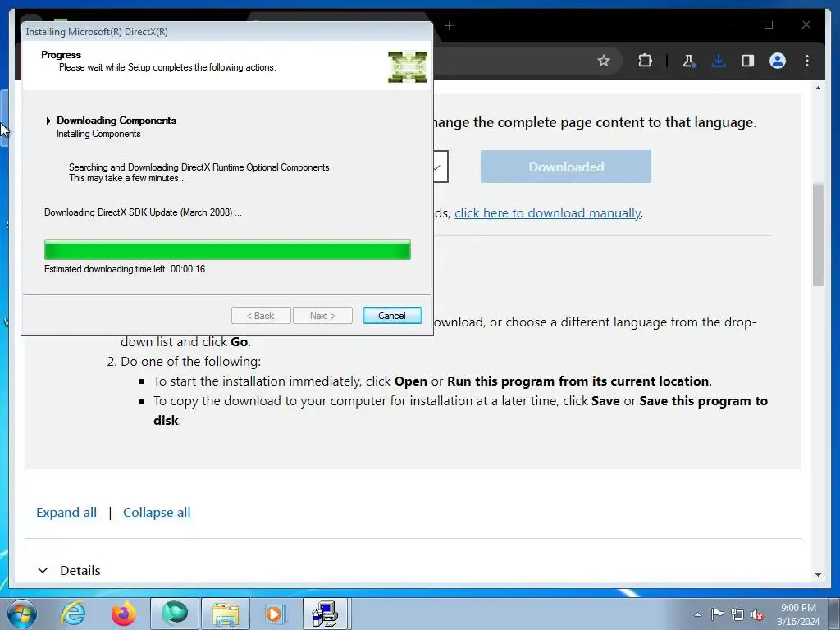Viewport: 840px width, 630px height.
Task: Open Windows Media Player taskbar icon
Action: 276,614
